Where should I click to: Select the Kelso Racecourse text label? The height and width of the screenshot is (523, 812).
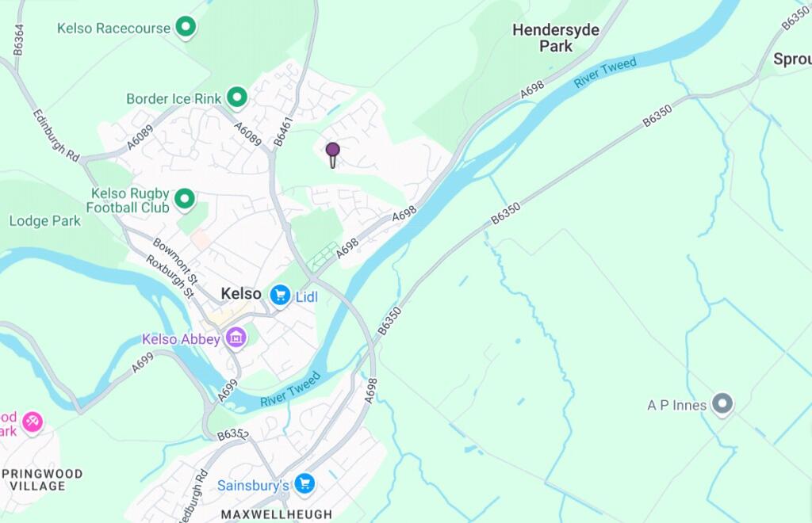[113, 28]
